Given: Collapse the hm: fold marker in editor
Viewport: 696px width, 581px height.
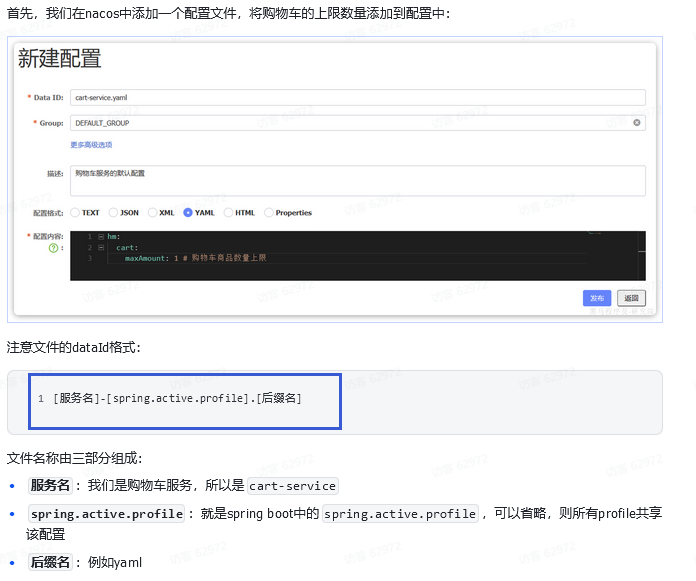Looking at the screenshot, I should [101, 237].
